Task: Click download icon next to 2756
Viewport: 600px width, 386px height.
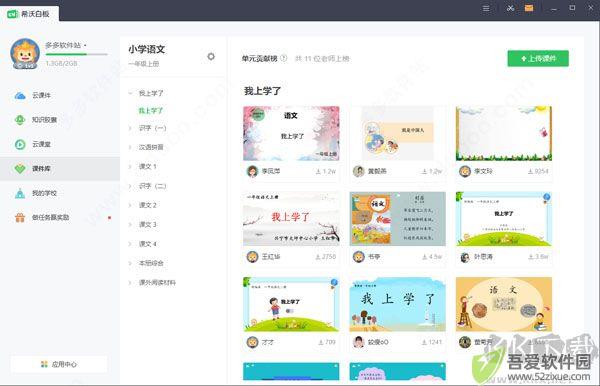Action: click(x=318, y=257)
